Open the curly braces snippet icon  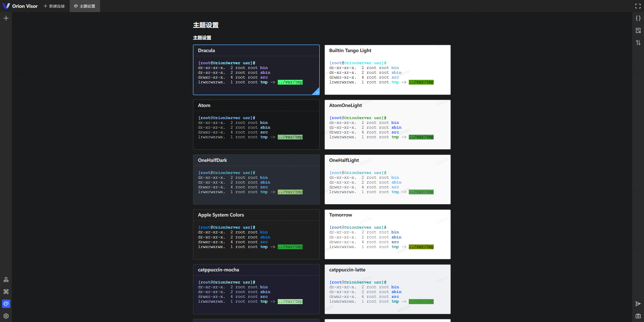coord(638,18)
